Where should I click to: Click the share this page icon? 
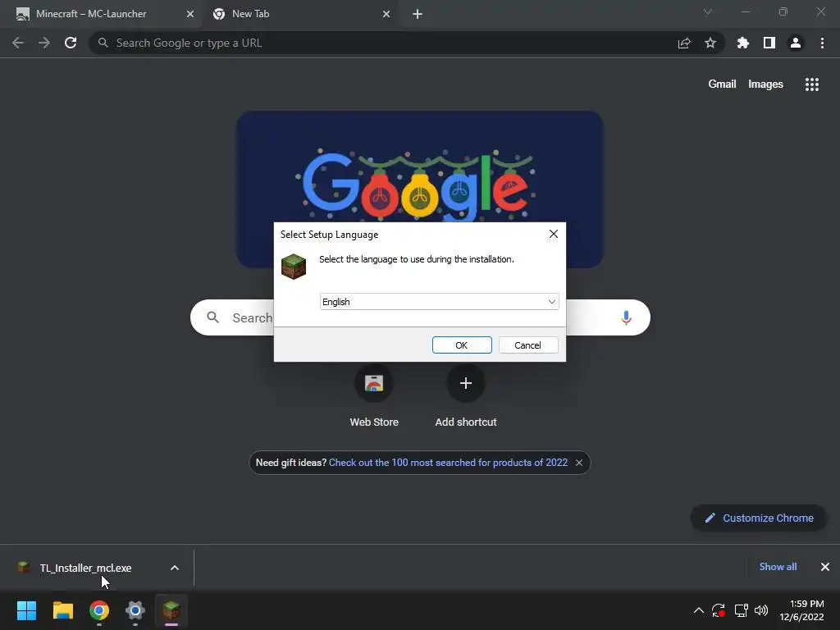click(684, 43)
